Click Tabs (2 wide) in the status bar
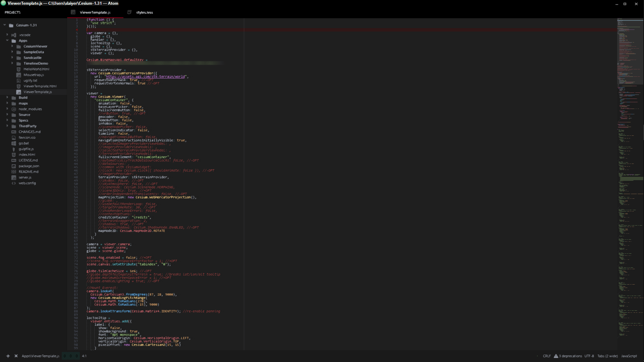Screen dimensions: 644x362 point(607,356)
